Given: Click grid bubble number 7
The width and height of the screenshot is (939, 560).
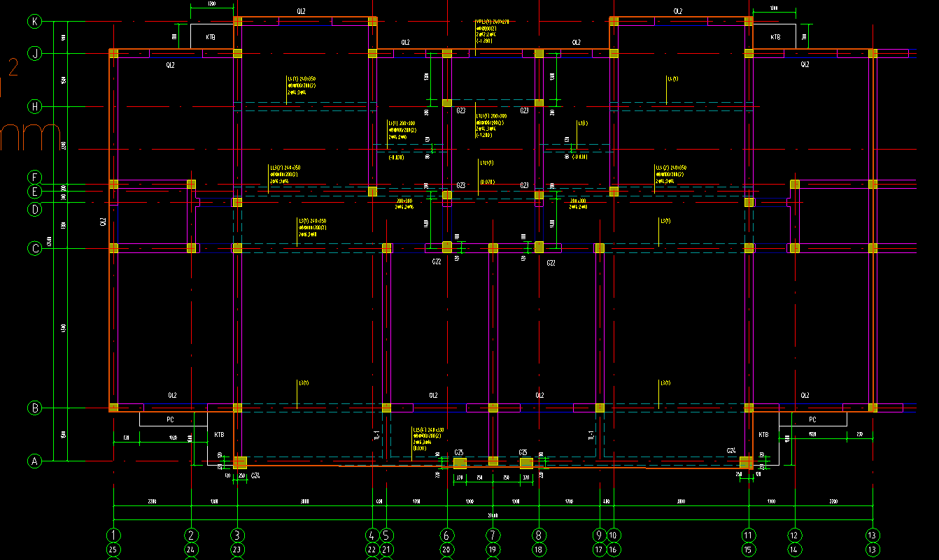Looking at the screenshot, I should coord(493,535).
